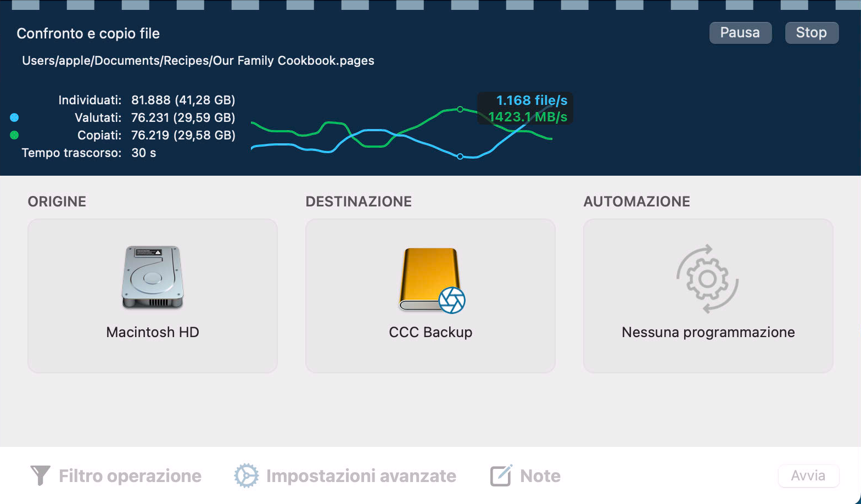This screenshot has height=504, width=861.
Task: Click the funnel filter icon
Action: click(40, 476)
